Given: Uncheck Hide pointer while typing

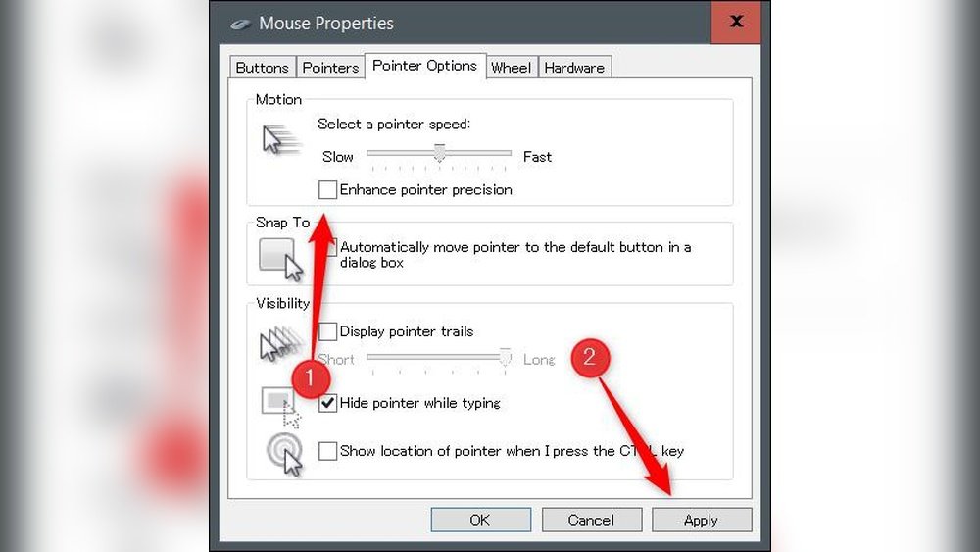Looking at the screenshot, I should click(x=328, y=403).
